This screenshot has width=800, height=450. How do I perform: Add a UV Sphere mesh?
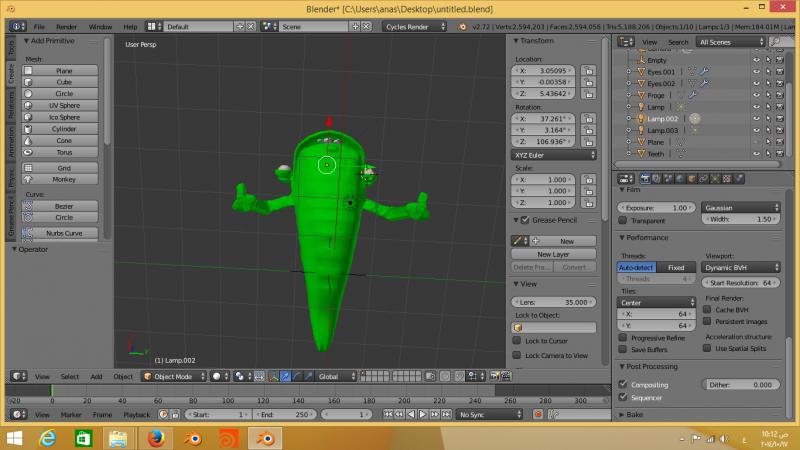[64, 105]
